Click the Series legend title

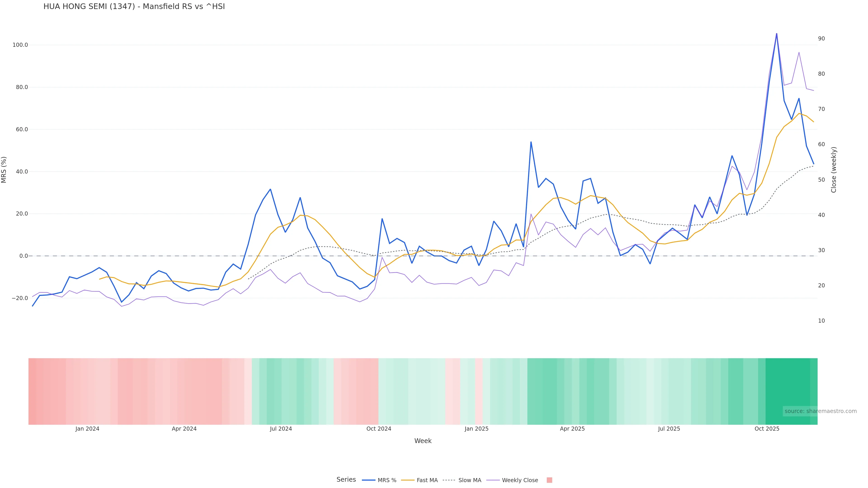point(346,480)
